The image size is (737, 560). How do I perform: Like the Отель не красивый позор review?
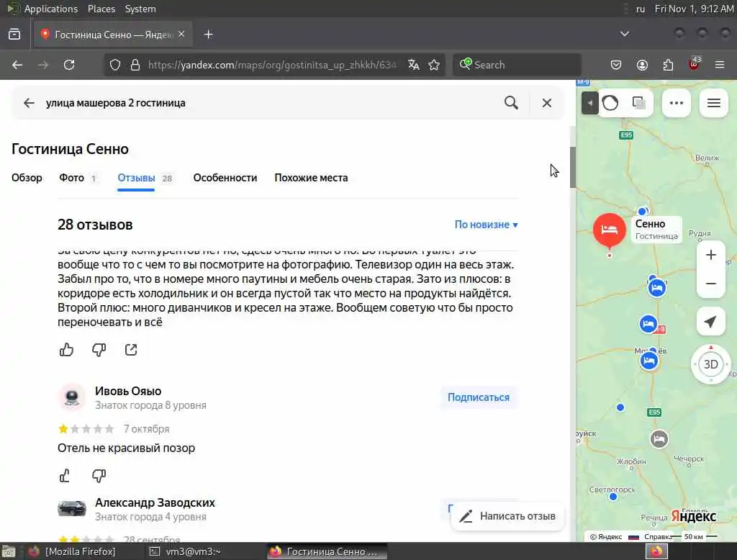click(65, 476)
